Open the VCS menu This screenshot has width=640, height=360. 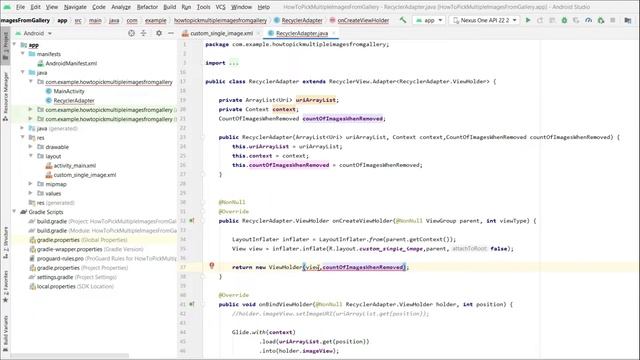coord(220,7)
